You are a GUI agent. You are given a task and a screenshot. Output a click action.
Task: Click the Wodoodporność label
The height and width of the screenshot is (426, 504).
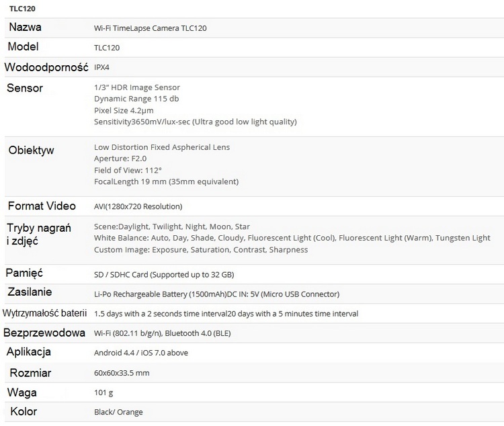pyautogui.click(x=46, y=68)
